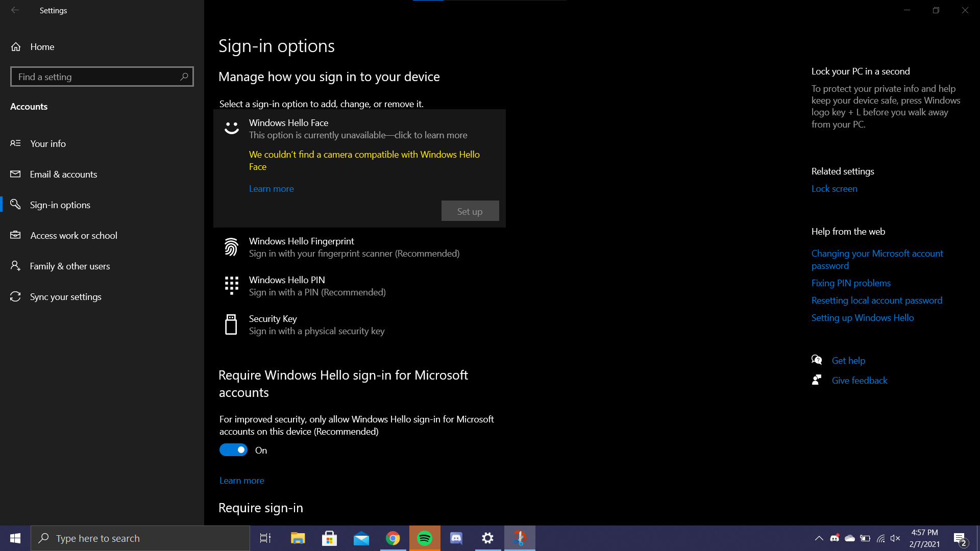Go back with the Settings back arrow

pos(15,10)
